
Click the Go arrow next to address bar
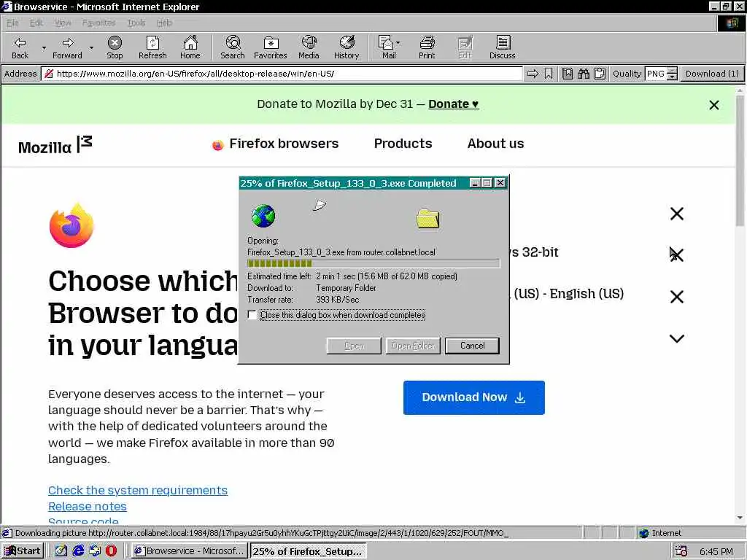(533, 74)
